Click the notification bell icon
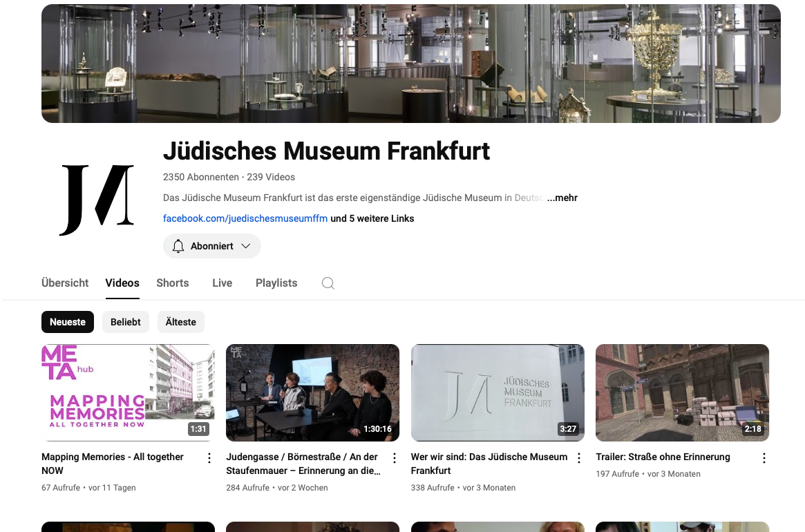The height and width of the screenshot is (532, 805). click(178, 246)
